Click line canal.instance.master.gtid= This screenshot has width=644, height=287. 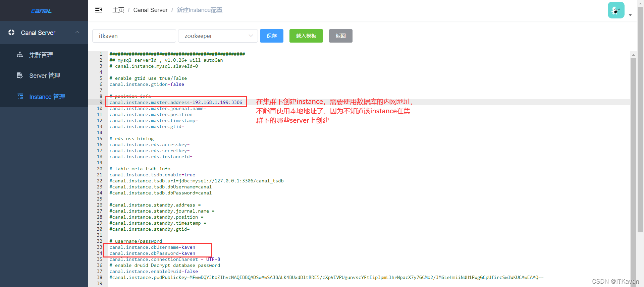click(147, 126)
